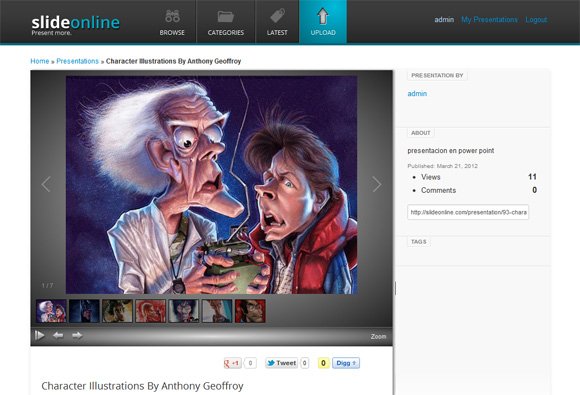The image size is (580, 395).
Task: Advance using the toolbar right arrow
Action: point(77,335)
